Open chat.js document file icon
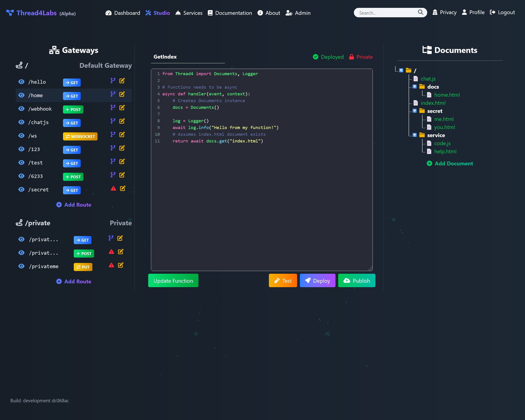 coord(416,79)
